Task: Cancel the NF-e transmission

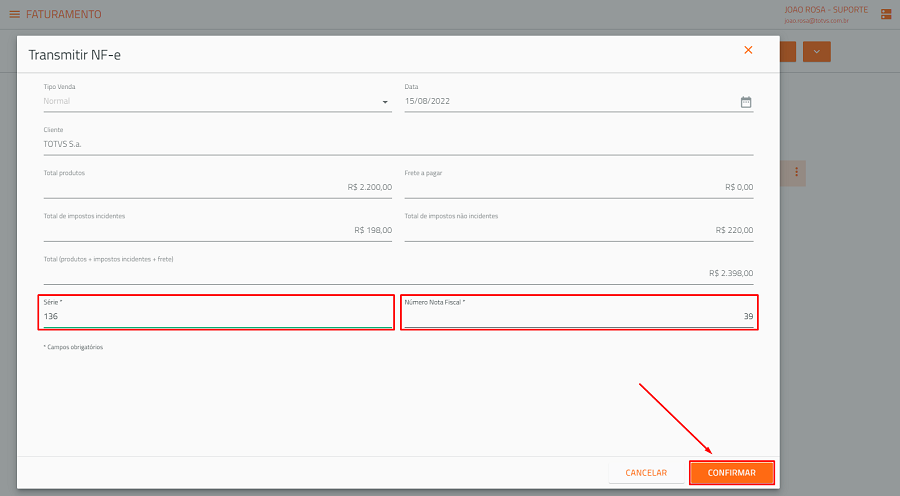Action: tap(646, 472)
